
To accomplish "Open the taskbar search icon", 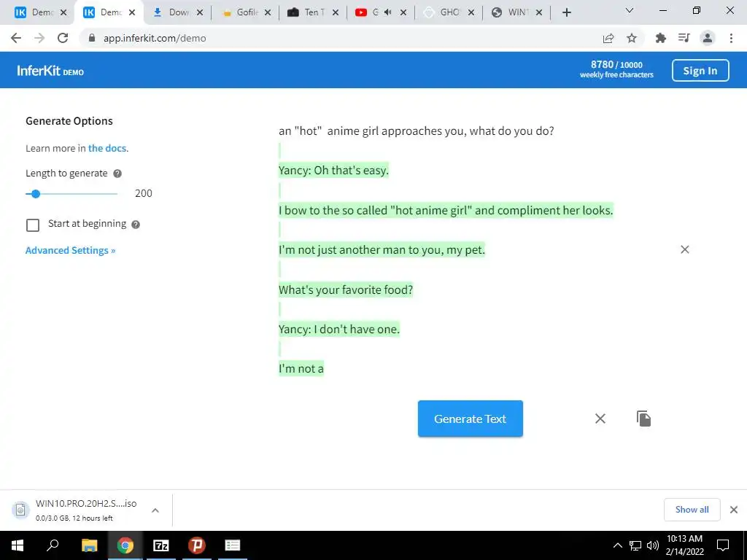I will [53, 545].
